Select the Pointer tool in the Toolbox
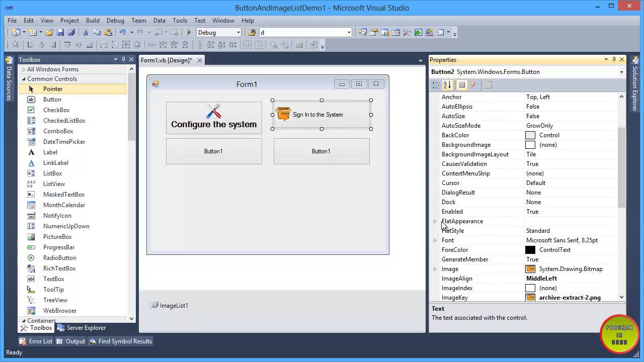This screenshot has height=362, width=644. (x=72, y=88)
